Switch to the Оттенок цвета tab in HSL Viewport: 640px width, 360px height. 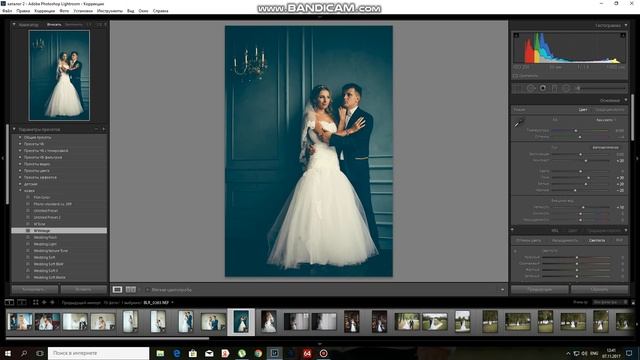[x=529, y=240]
